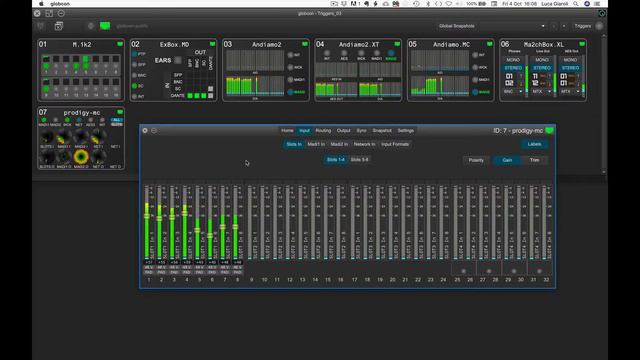Viewport: 640px width, 360px height.
Task: Click the Trim button
Action: click(x=534, y=160)
